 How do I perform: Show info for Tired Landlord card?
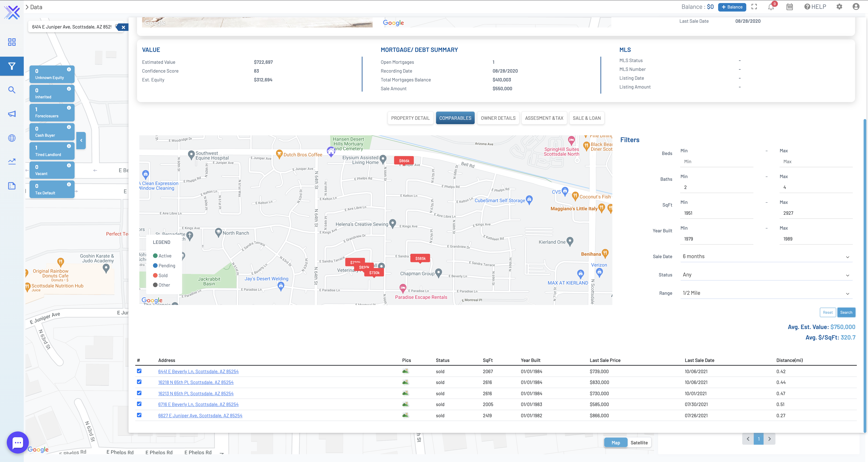click(69, 146)
